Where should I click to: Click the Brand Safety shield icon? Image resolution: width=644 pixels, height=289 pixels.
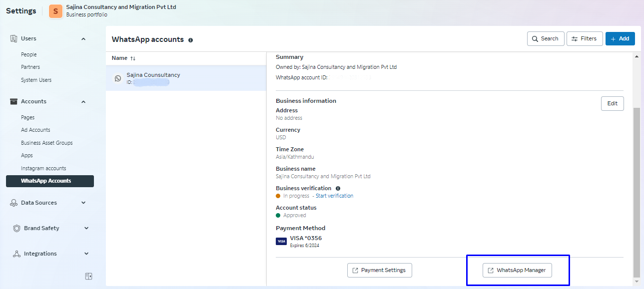(17, 228)
